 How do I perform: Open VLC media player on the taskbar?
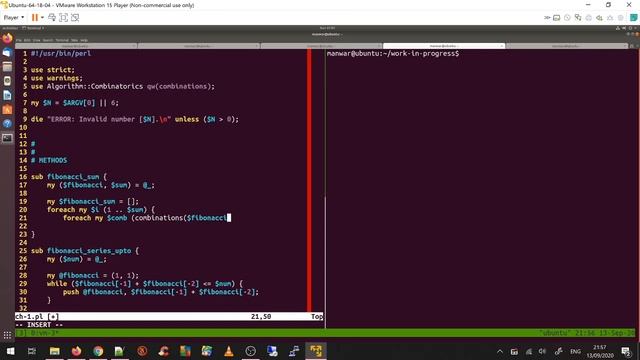[x=229, y=351]
